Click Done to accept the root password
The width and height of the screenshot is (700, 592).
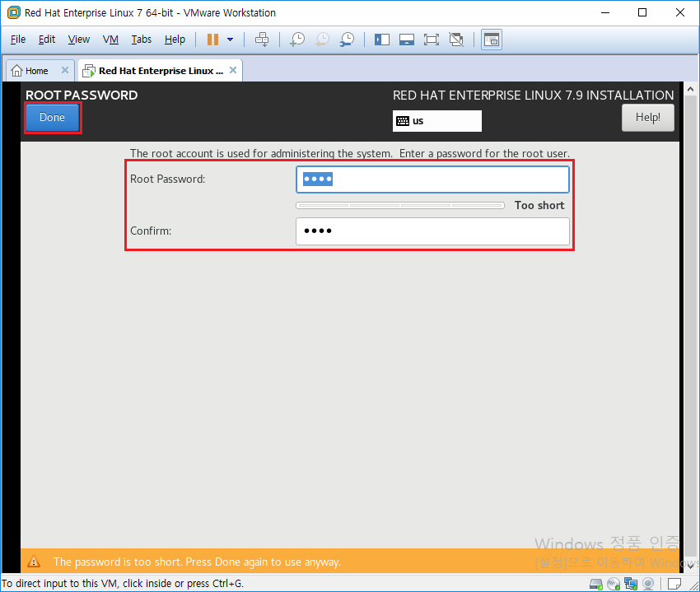click(52, 118)
